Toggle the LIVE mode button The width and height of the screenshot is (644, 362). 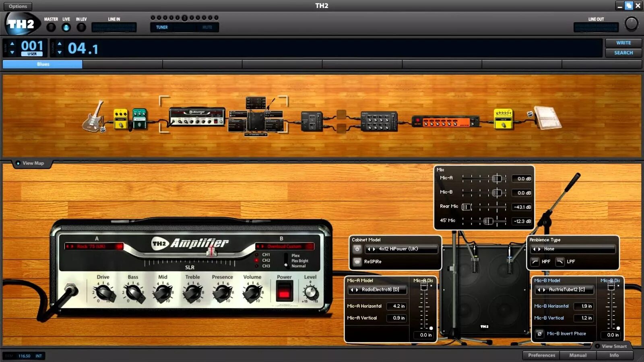coord(66,27)
